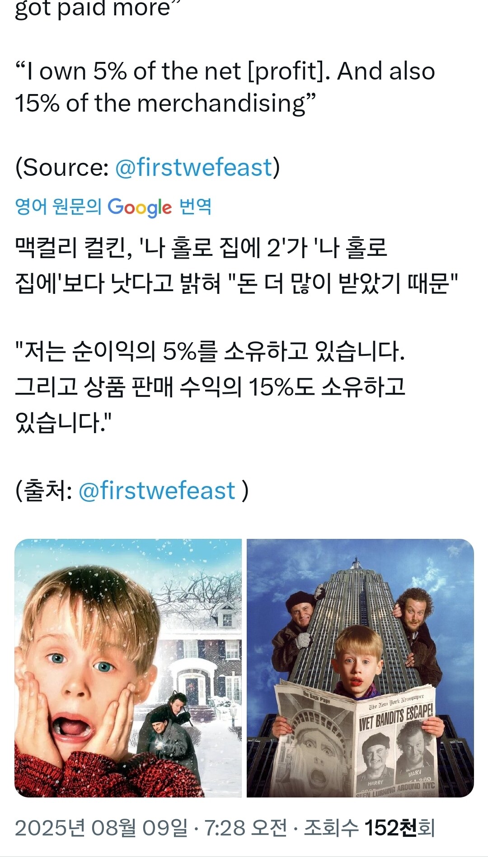Tap the 15% of the merchandising line
This screenshot has width=488, height=868.
(x=165, y=104)
